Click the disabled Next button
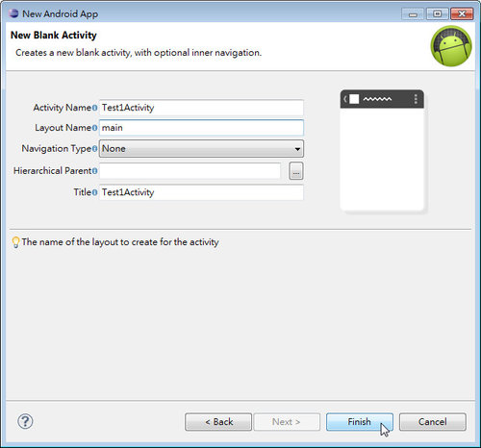Image resolution: width=481 pixels, height=448 pixels. click(287, 422)
